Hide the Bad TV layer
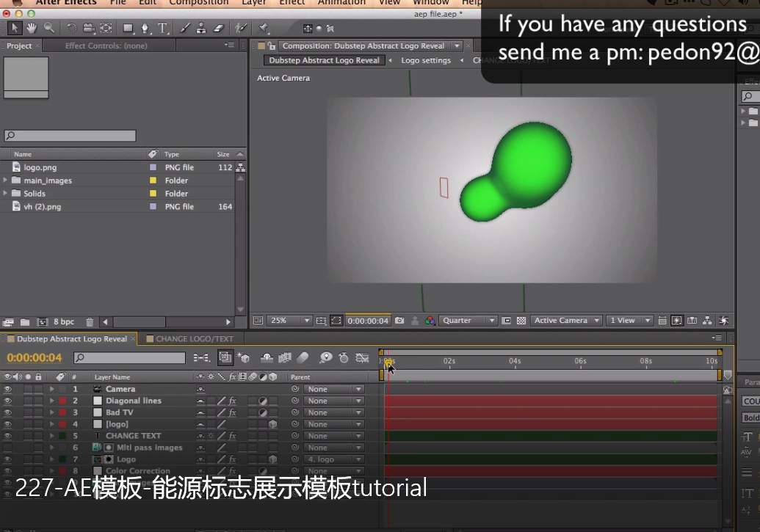The width and height of the screenshot is (760, 532). [7, 412]
